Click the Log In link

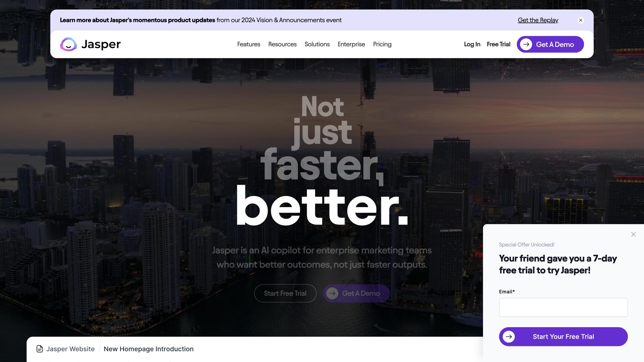(472, 44)
